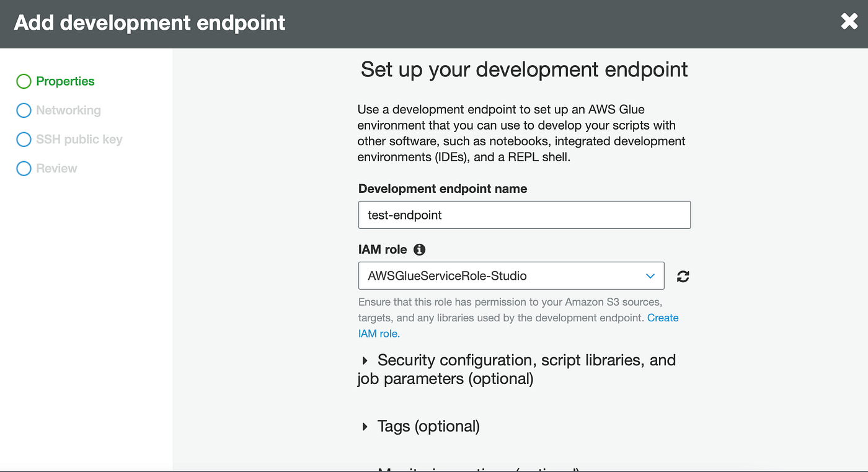
Task: Expand Security configuration, script libraries section
Action: click(365, 360)
